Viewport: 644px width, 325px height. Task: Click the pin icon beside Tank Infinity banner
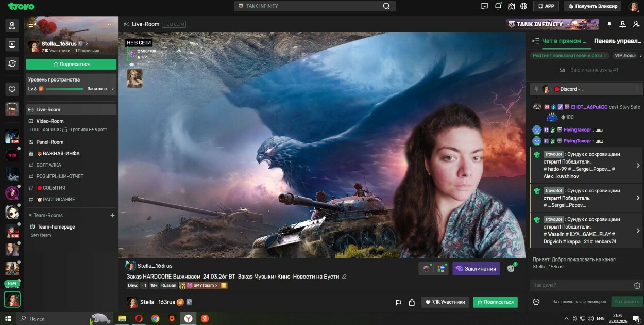(609, 24)
